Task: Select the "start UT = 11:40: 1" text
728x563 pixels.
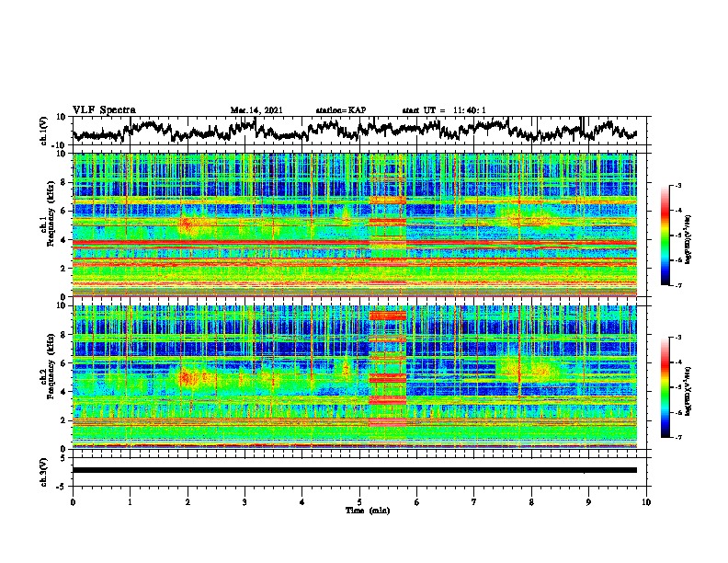Action: [444, 110]
